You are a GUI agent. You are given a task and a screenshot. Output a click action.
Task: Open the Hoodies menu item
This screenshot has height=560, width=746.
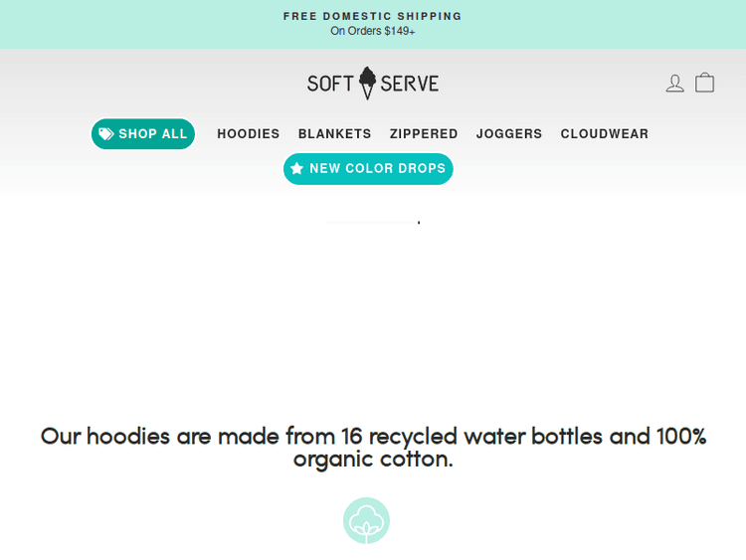[x=249, y=134]
